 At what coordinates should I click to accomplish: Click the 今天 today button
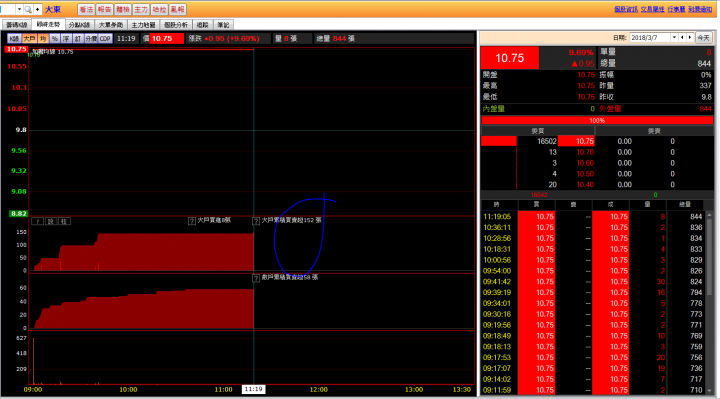[703, 38]
